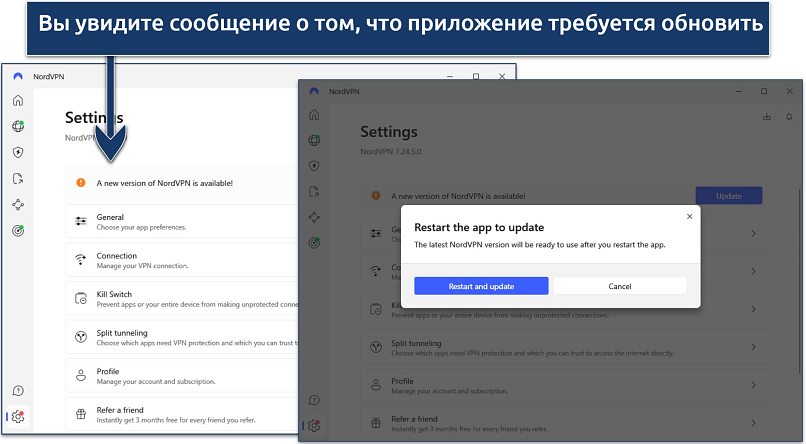The width and height of the screenshot is (806, 444).
Task: Open Threat Protection shield icon in back window
Action: click(x=18, y=152)
